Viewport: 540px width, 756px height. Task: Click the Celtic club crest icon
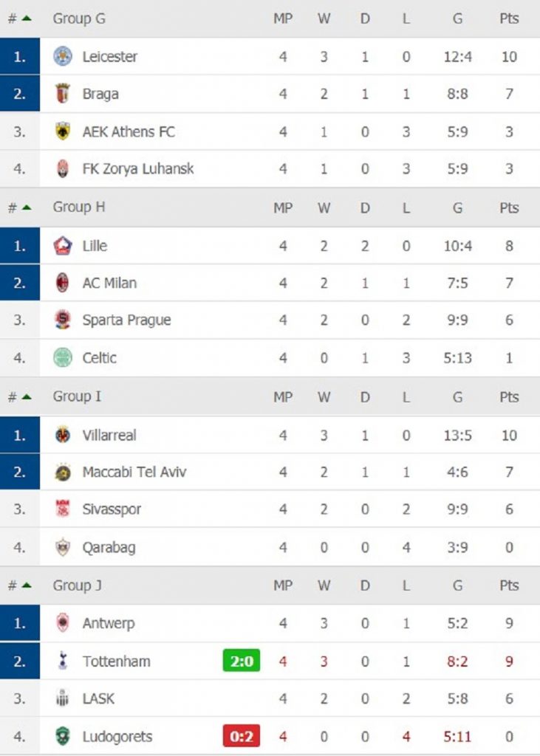point(63,358)
